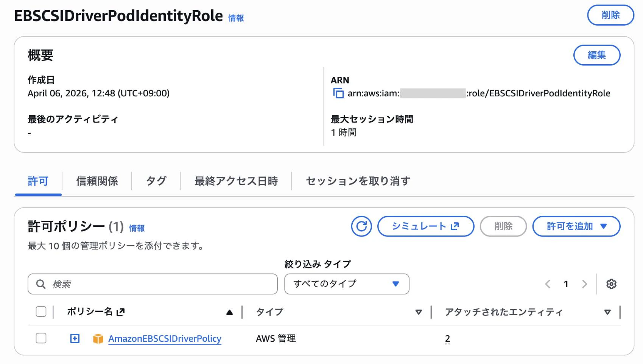Open the シミュレート policy simulator
The width and height of the screenshot is (643, 364).
point(426,226)
